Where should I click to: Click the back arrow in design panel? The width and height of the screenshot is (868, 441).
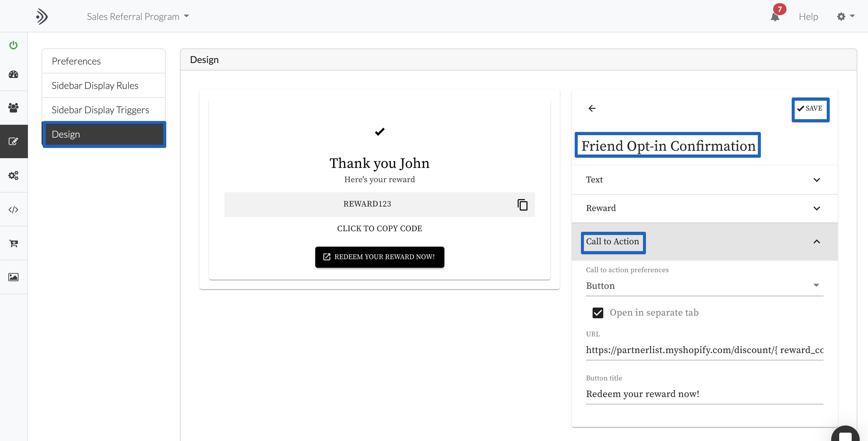point(592,108)
